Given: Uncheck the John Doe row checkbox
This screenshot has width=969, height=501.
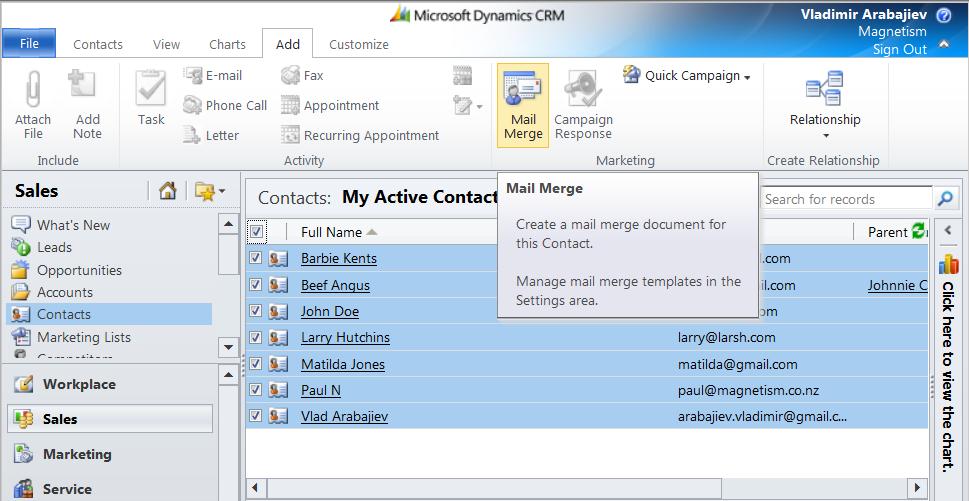Looking at the screenshot, I should point(255,311).
